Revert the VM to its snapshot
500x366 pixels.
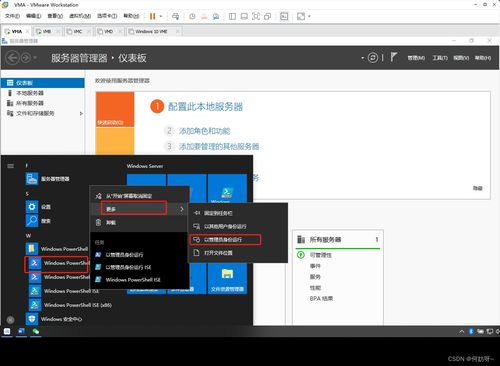coord(204,16)
